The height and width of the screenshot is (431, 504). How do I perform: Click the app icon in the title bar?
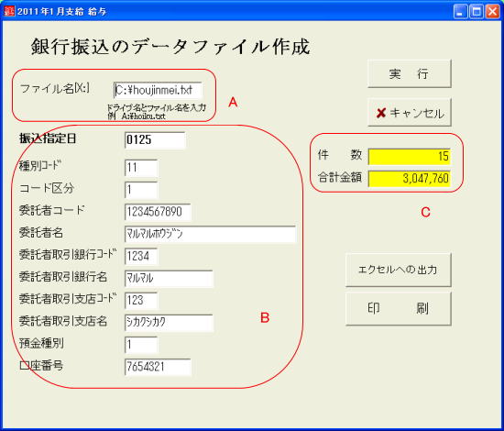[9, 11]
